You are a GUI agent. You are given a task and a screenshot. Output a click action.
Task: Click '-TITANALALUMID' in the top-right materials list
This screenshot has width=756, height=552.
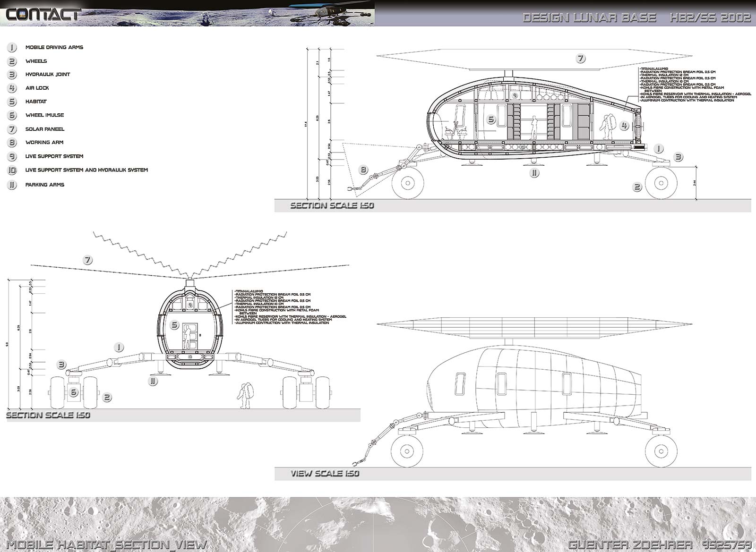click(654, 69)
